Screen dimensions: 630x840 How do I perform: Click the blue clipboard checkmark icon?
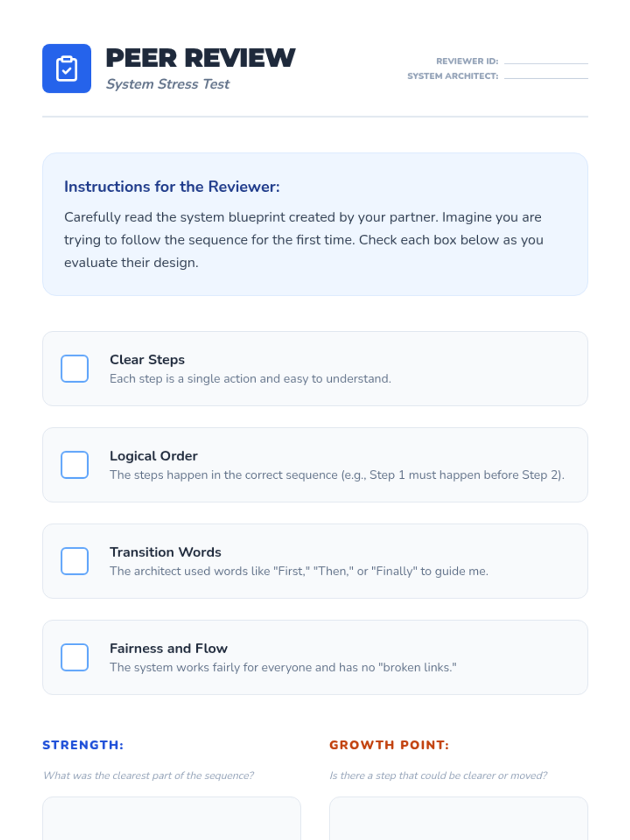[67, 69]
